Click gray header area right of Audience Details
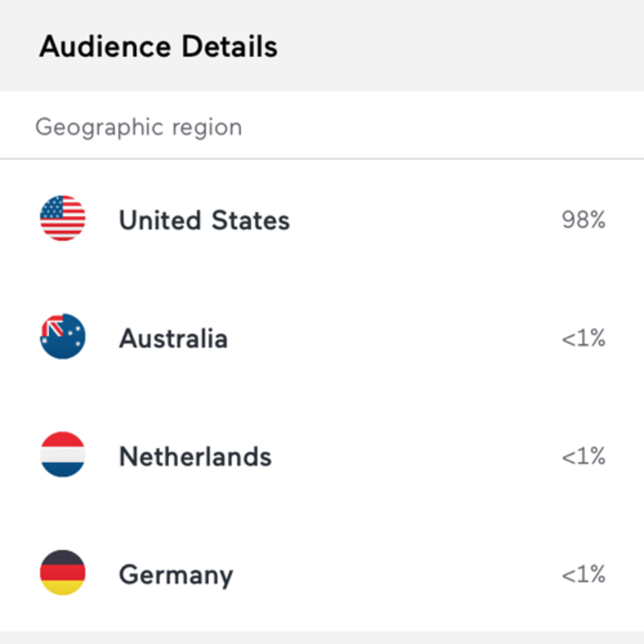The image size is (644, 644). [467, 47]
